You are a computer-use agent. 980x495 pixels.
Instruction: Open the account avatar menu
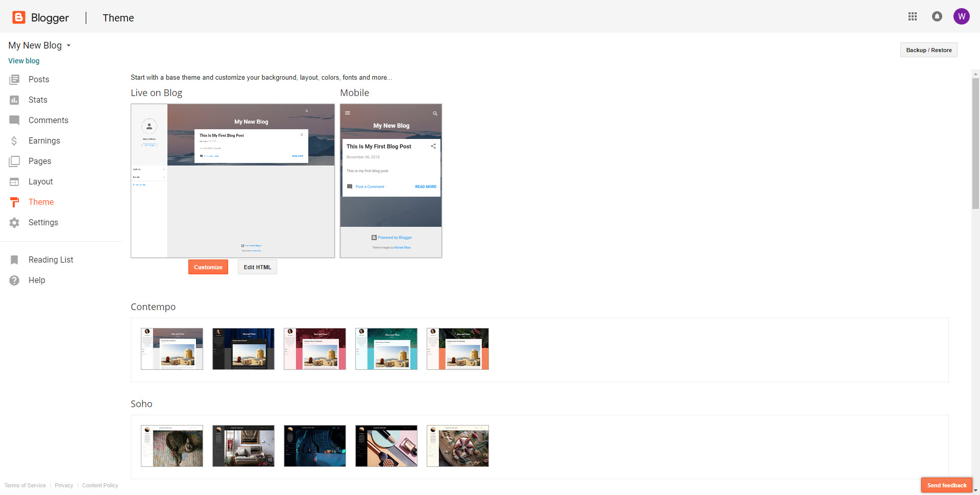pyautogui.click(x=962, y=16)
